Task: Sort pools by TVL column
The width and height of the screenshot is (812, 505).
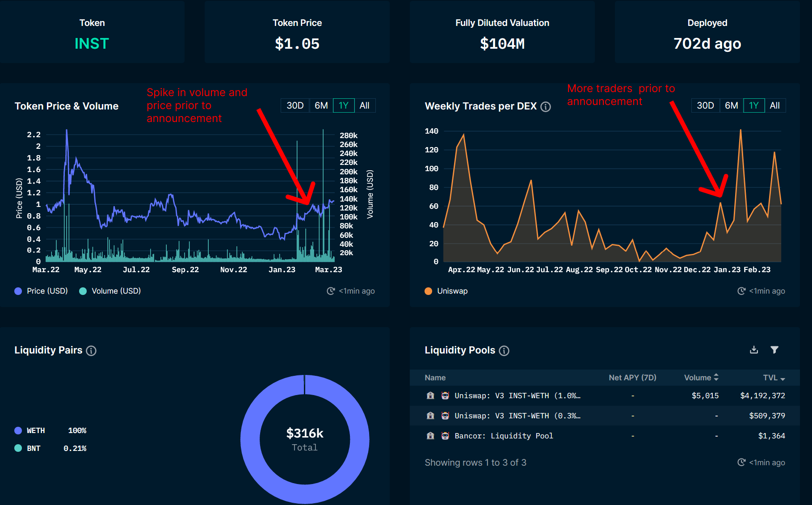Action: point(774,378)
